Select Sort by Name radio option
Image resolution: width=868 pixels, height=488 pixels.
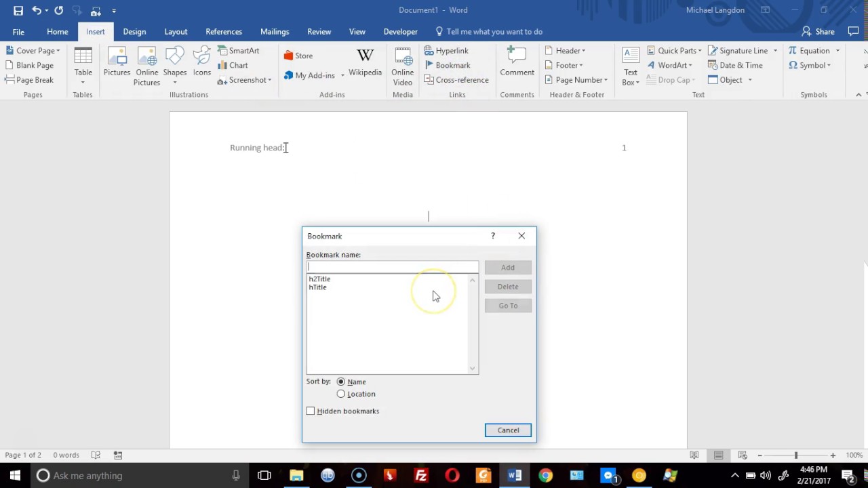[341, 382]
